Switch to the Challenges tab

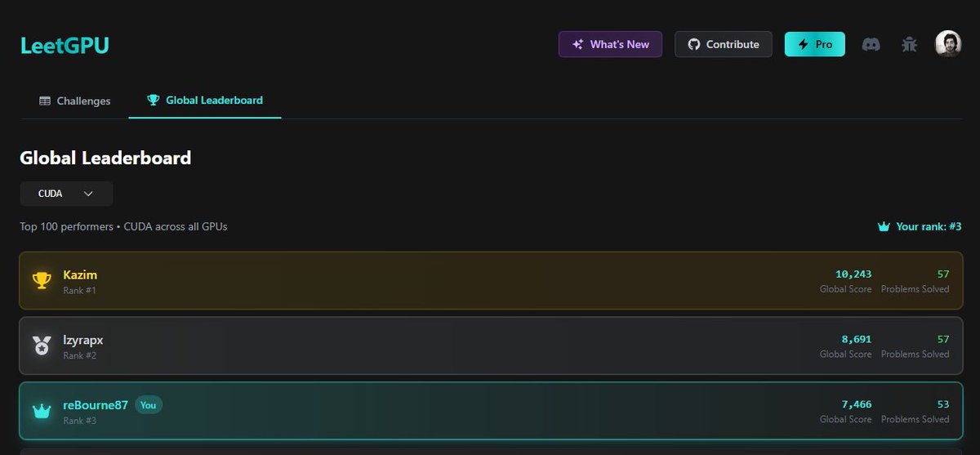click(74, 100)
